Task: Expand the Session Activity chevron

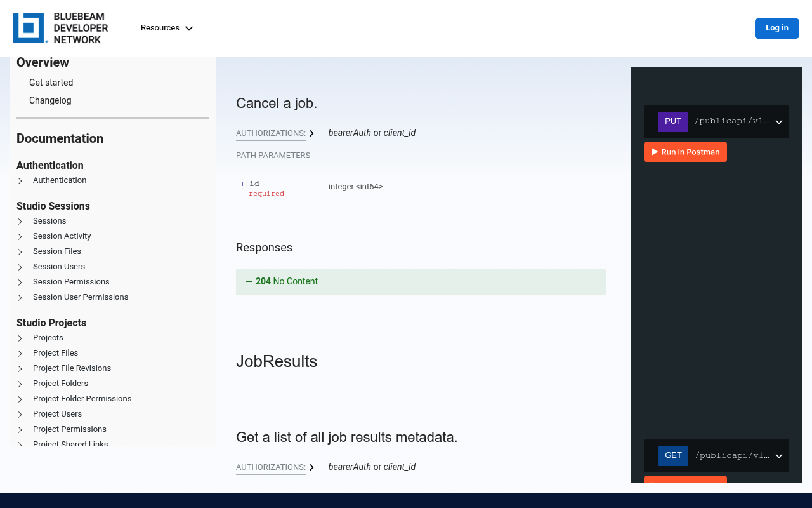Action: click(20, 237)
